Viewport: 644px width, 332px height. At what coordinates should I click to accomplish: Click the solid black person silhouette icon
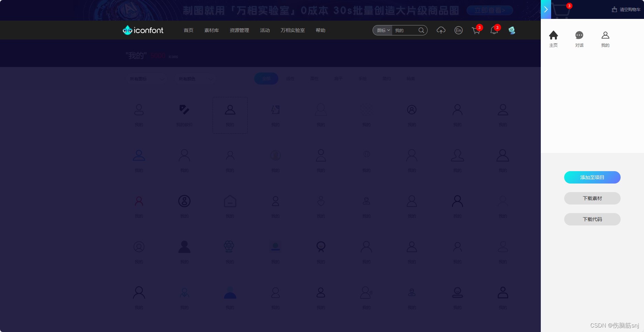point(184,247)
